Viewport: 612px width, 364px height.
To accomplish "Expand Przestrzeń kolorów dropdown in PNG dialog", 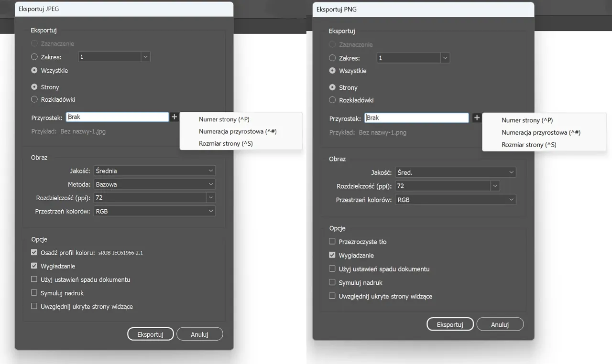I will click(x=455, y=200).
